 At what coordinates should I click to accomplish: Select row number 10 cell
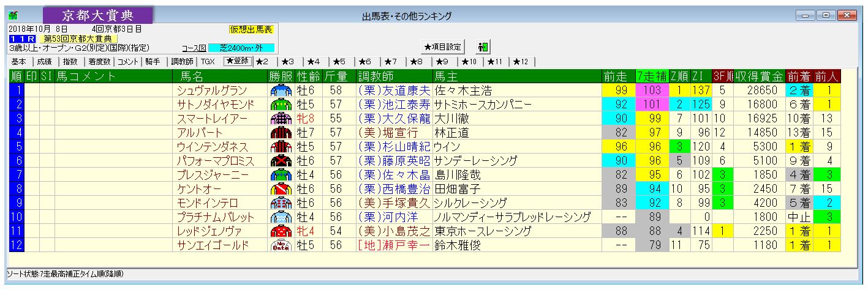(x=17, y=217)
